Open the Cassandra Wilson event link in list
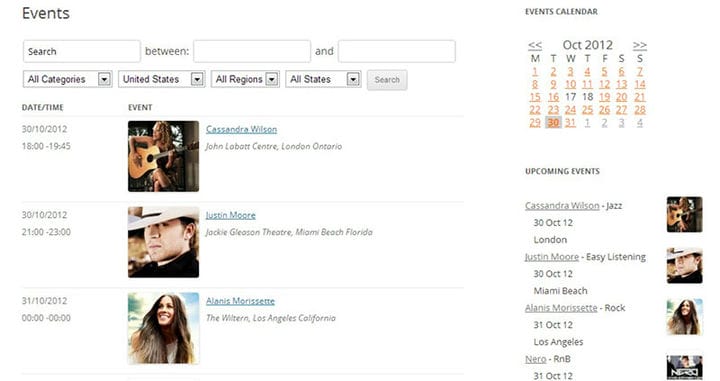720x381 pixels. click(242, 129)
